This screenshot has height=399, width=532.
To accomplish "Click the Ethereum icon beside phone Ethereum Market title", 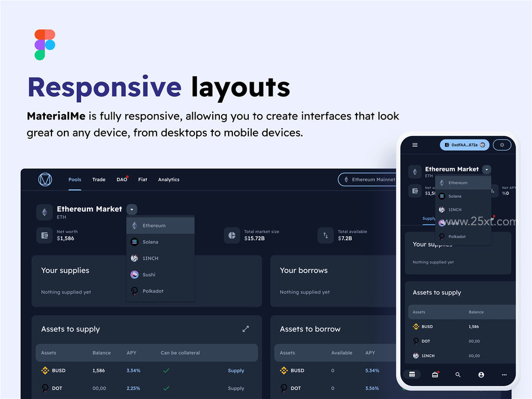I will pos(415,171).
